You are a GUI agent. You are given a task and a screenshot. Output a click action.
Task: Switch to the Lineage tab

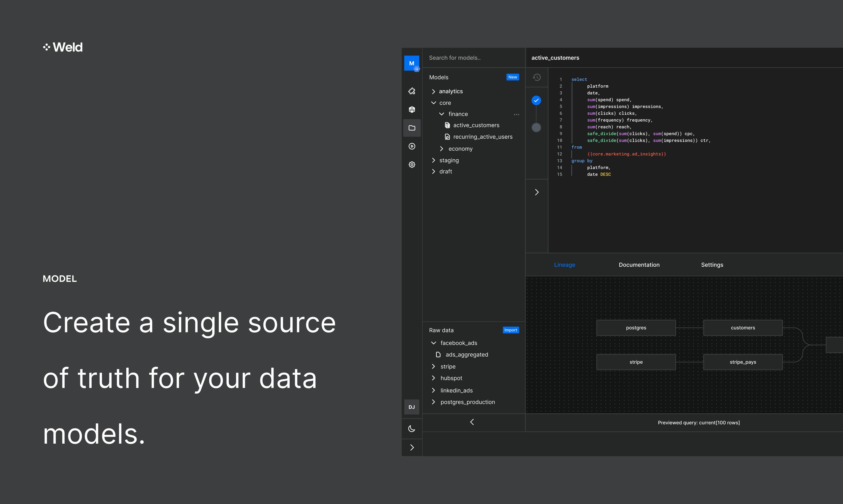[564, 265]
